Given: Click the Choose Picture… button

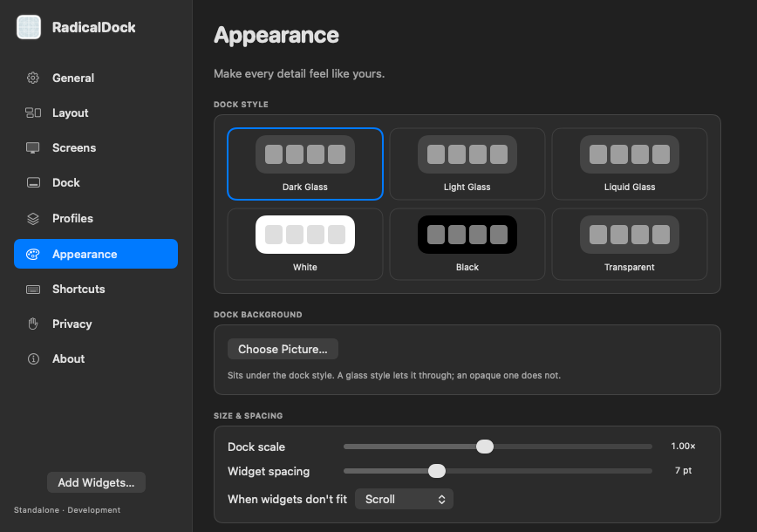Looking at the screenshot, I should (x=283, y=349).
